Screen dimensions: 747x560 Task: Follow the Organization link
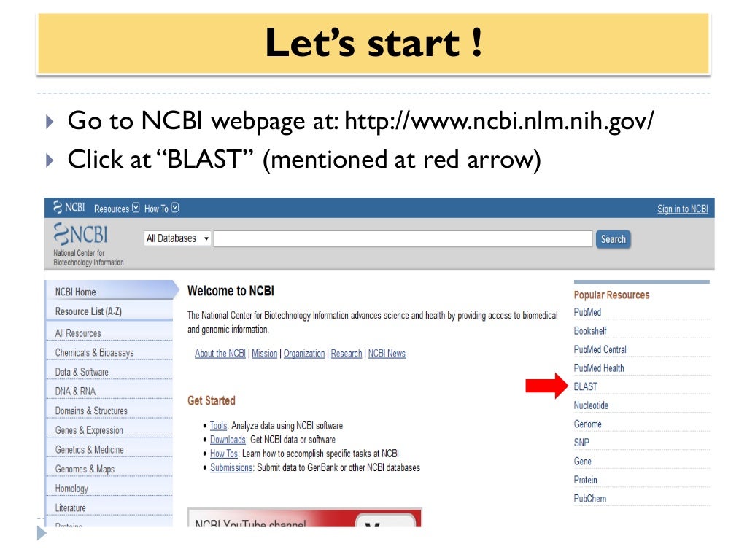pyautogui.click(x=304, y=354)
